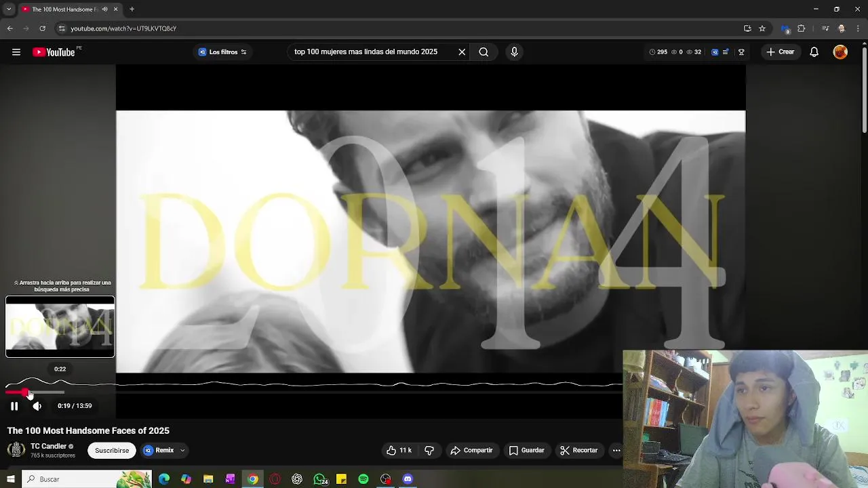The image size is (868, 488).
Task: Share the video via Compartir
Action: coord(472,450)
